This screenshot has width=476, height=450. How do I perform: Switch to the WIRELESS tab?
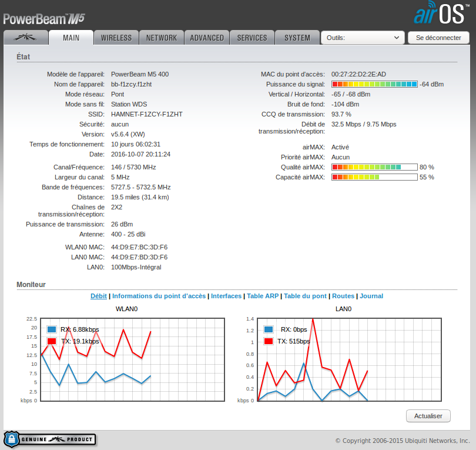(x=116, y=38)
